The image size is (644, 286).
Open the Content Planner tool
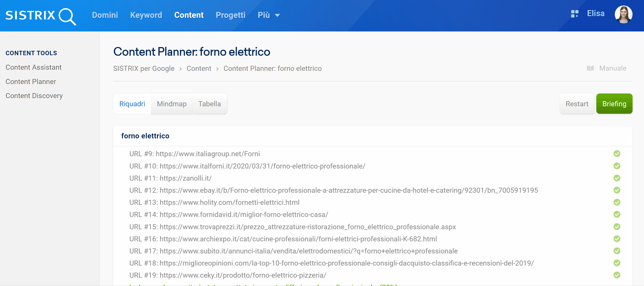tap(31, 81)
